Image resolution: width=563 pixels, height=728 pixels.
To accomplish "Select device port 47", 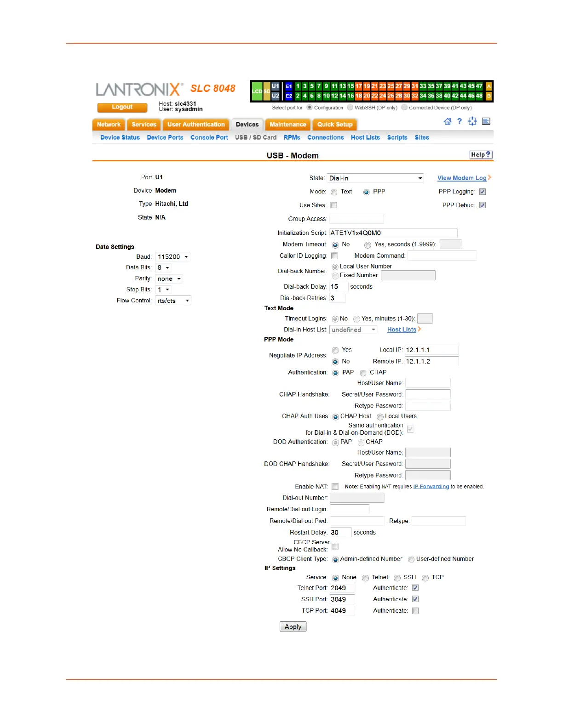I will [479, 86].
